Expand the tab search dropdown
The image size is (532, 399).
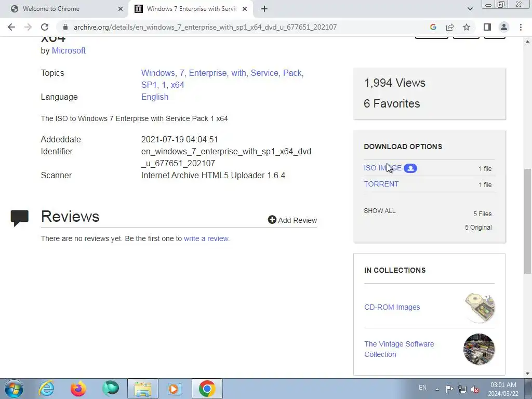click(x=470, y=9)
